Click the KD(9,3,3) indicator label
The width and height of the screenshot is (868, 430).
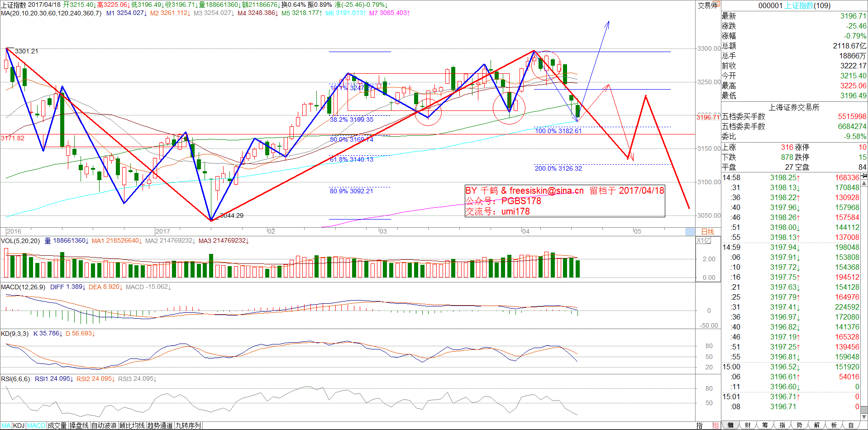pyautogui.click(x=14, y=334)
